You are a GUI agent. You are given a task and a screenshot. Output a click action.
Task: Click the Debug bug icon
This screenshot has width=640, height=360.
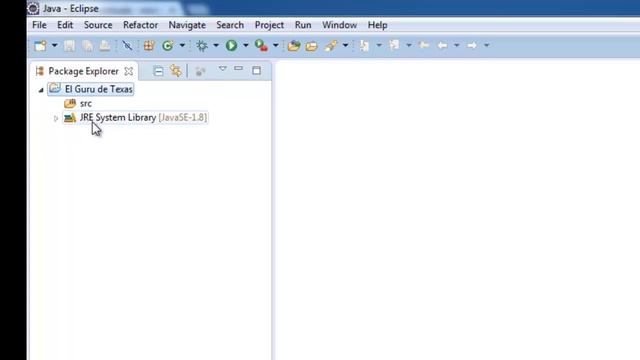click(x=202, y=45)
